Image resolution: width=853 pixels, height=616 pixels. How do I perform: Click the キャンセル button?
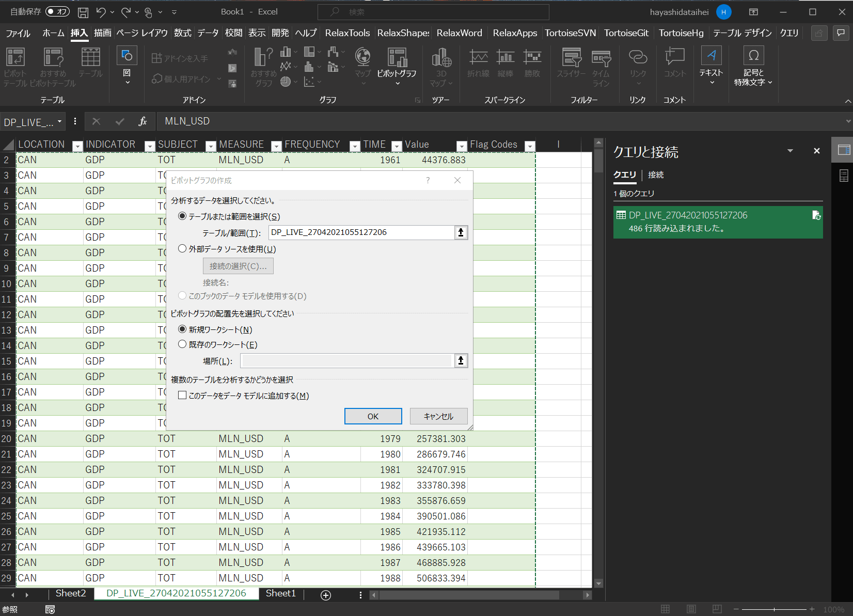coord(438,416)
